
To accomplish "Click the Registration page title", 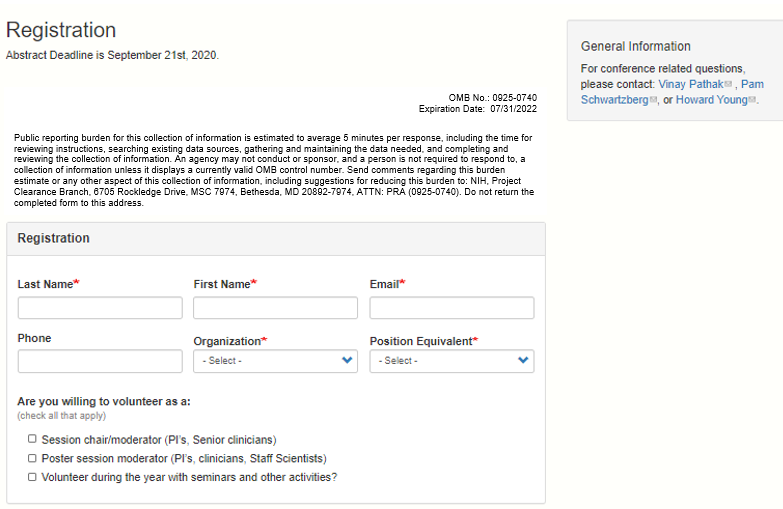I will [x=61, y=31].
